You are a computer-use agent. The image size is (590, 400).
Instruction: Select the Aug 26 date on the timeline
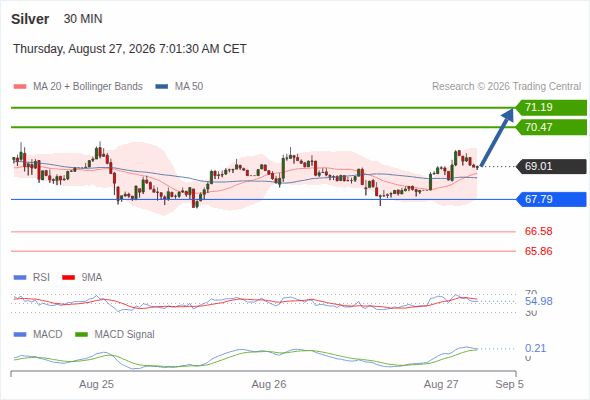(269, 385)
